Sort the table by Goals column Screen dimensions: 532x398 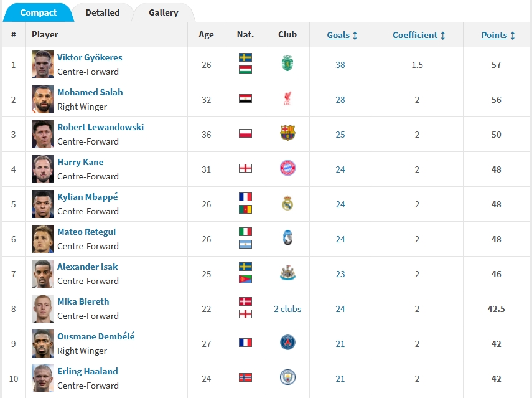pyautogui.click(x=342, y=35)
